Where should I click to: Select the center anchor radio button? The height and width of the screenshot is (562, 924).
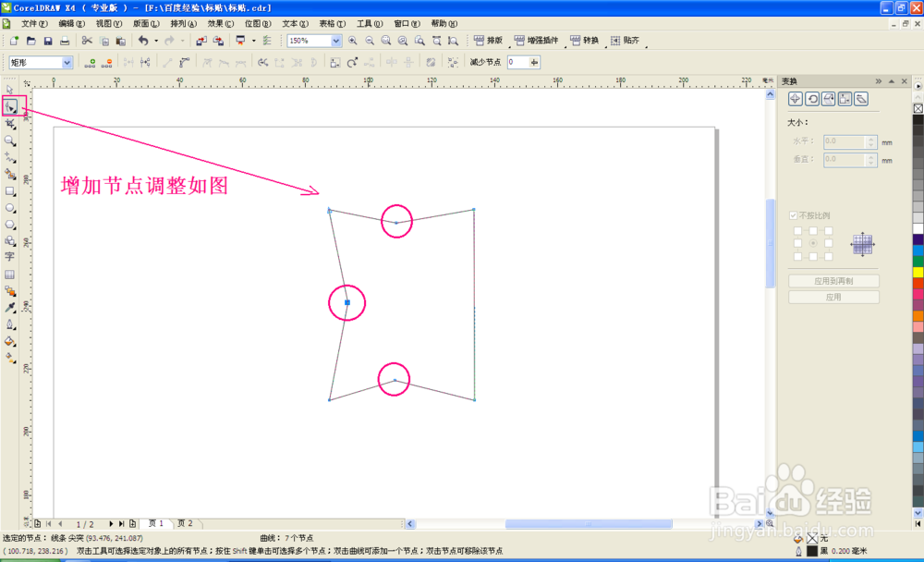(812, 243)
